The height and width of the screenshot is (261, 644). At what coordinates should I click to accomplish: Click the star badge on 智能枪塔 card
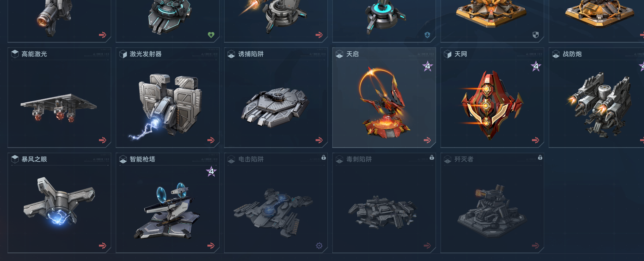click(211, 171)
